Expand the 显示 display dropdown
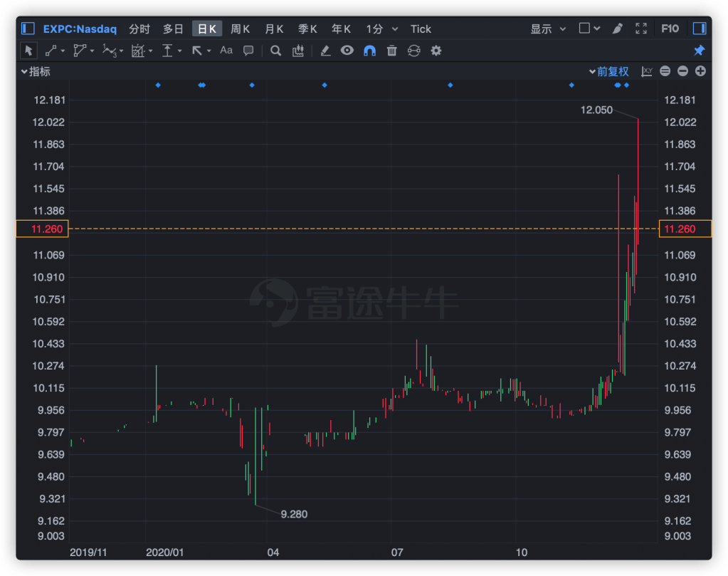 tap(548, 29)
